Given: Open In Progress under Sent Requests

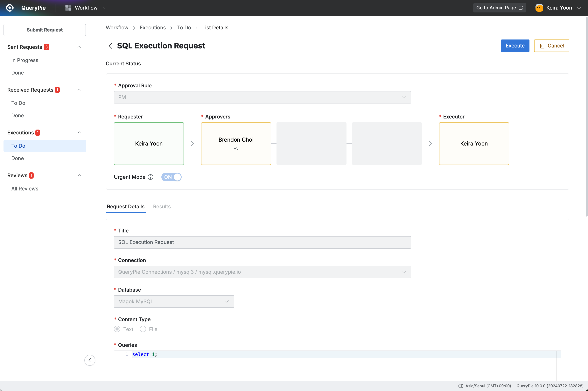Looking at the screenshot, I should tap(25, 60).
